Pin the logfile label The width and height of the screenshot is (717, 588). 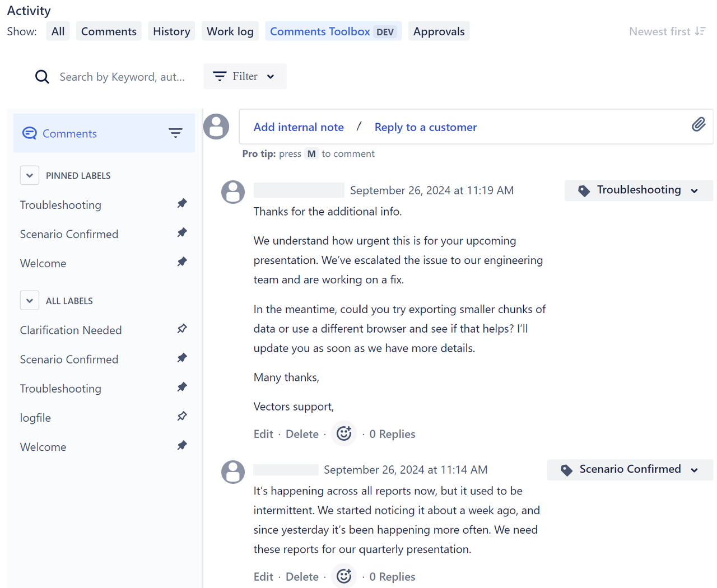[181, 416]
